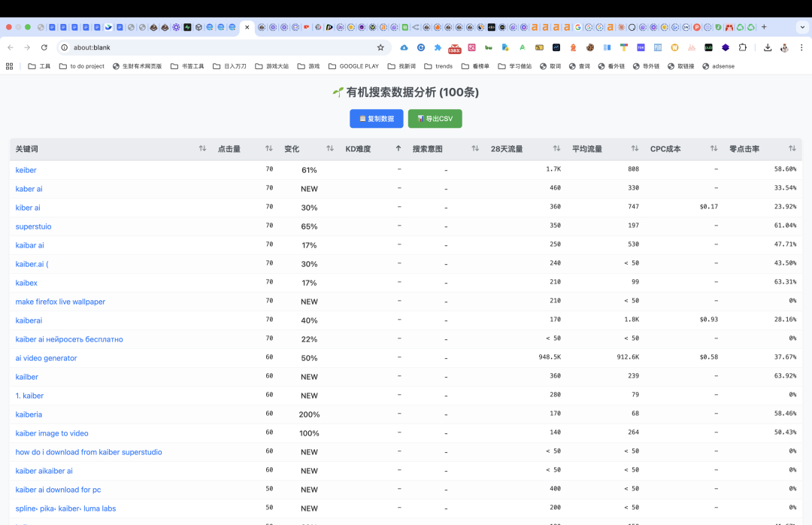Screen dimensions: 812x525
Task: Open the 'kaiber image to video' link
Action: tap(52, 433)
